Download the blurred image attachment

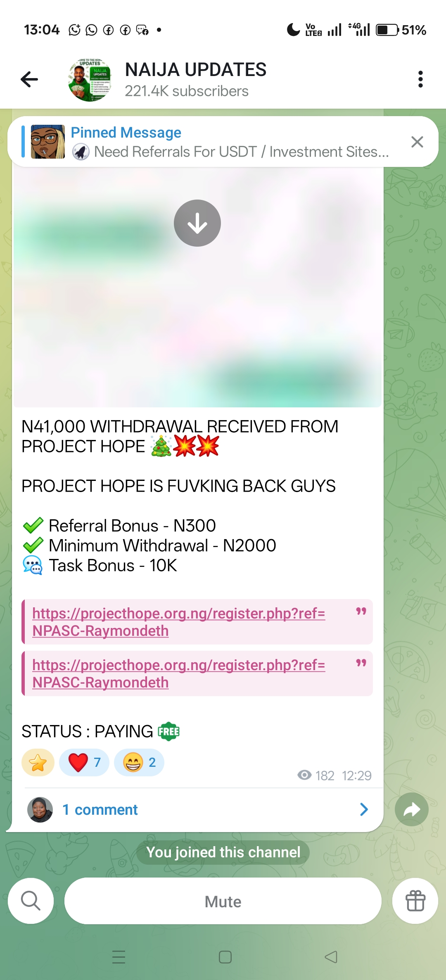pyautogui.click(x=197, y=223)
